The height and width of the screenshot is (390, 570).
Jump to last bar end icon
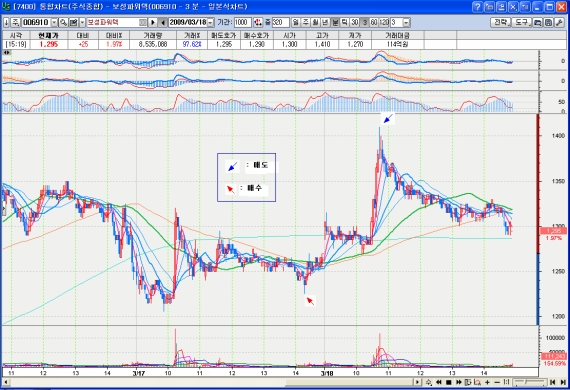coord(563,382)
